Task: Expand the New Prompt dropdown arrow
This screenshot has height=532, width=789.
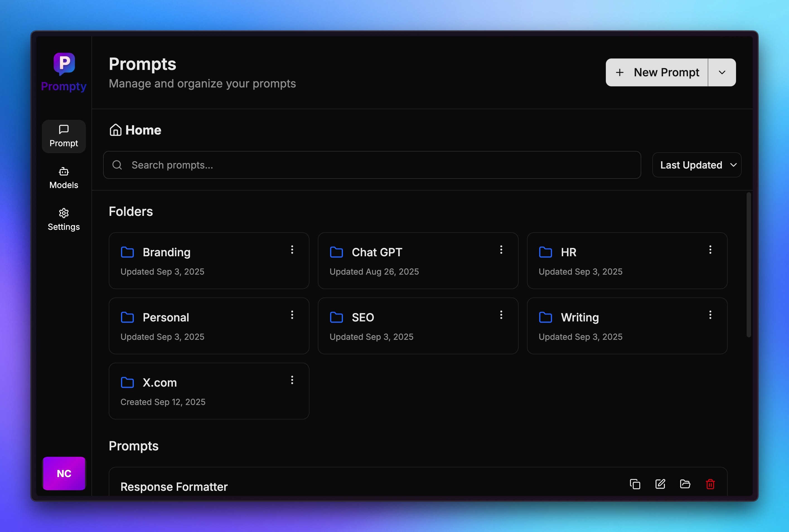Action: pos(722,72)
